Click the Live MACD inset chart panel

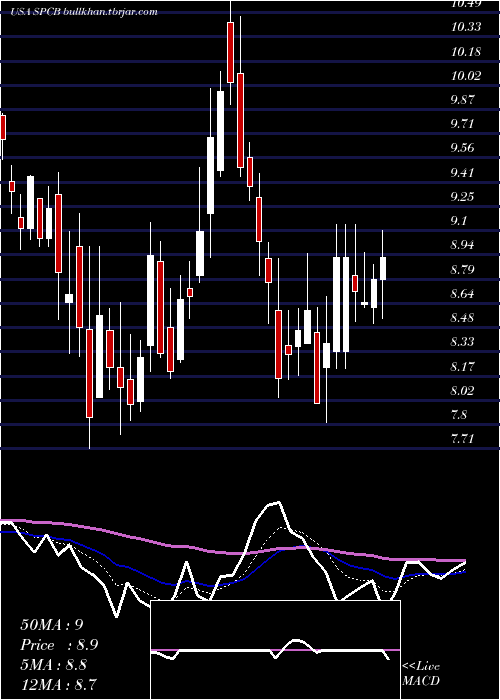[x=276, y=650]
